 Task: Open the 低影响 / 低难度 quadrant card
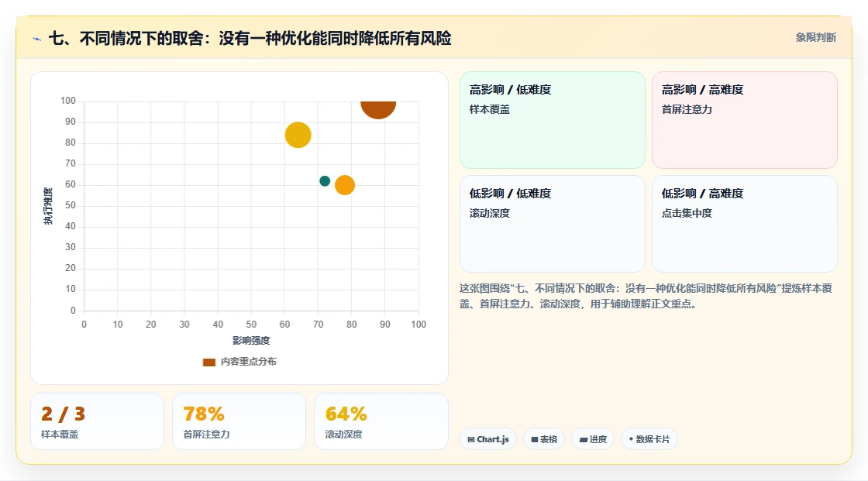coord(553,224)
